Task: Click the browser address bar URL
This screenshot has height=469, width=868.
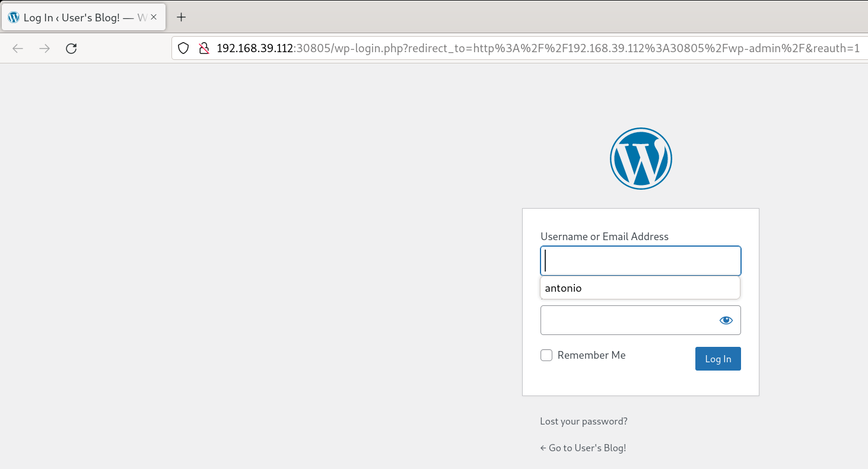Action: [x=534, y=49]
